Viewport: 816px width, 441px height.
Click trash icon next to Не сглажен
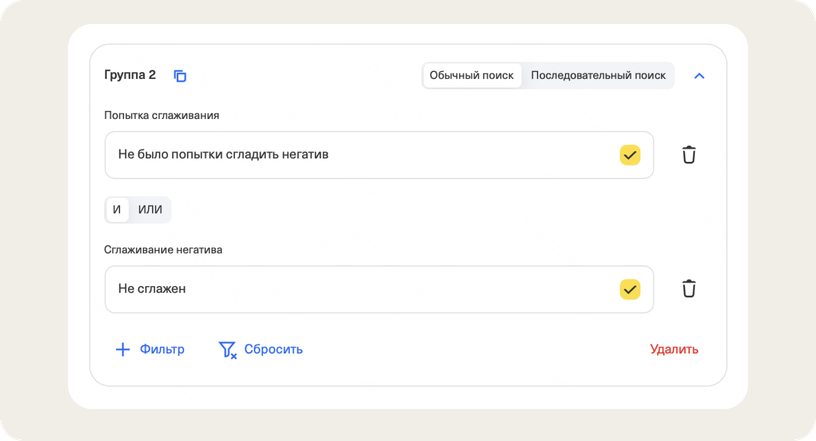pos(689,289)
